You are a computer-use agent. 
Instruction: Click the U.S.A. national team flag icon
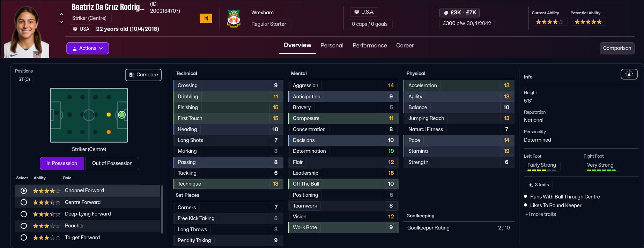tap(356, 12)
